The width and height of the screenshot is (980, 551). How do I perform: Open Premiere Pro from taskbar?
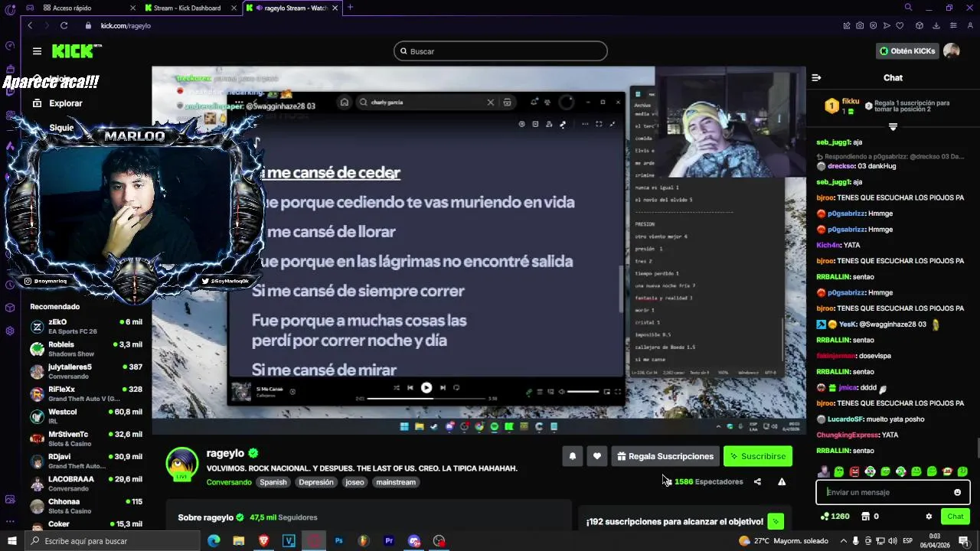click(389, 541)
